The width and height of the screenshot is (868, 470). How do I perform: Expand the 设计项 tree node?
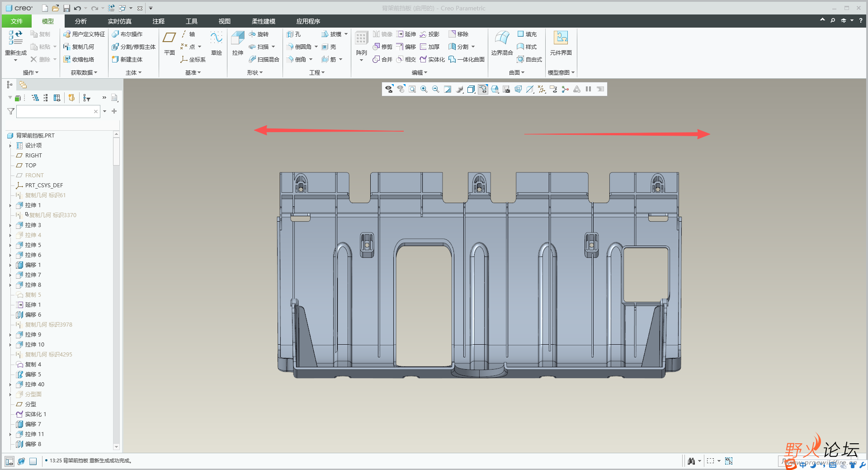click(x=10, y=146)
